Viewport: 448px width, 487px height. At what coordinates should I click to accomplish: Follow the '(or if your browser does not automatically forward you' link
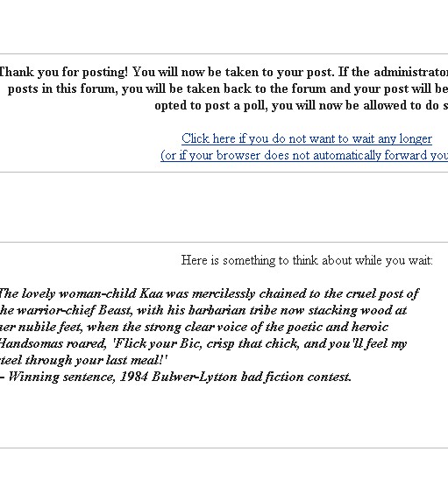coord(304,155)
